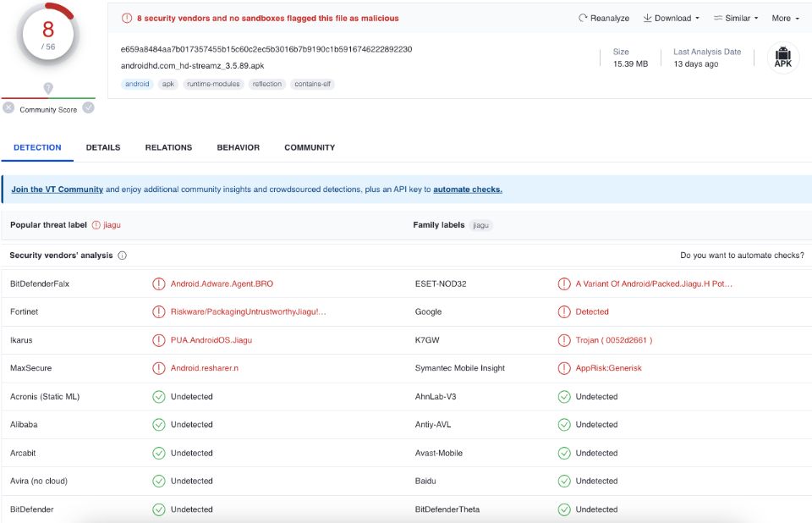Screen dimensions: 812x523
Task: Click the Symantec Mobile Insight vendor name
Action: pos(460,368)
